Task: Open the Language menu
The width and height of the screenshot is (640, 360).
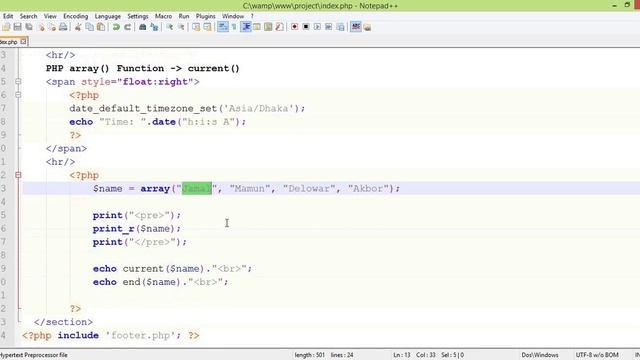Action: 108,16
